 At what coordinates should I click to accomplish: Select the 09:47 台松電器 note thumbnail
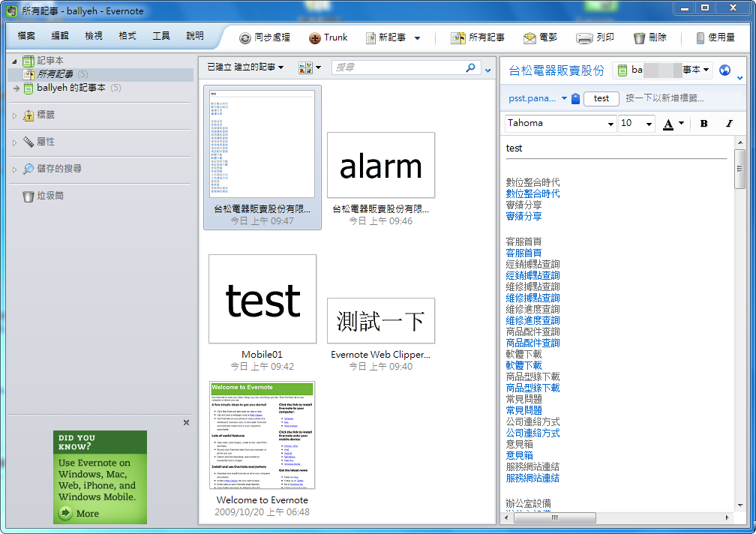[x=262, y=143]
